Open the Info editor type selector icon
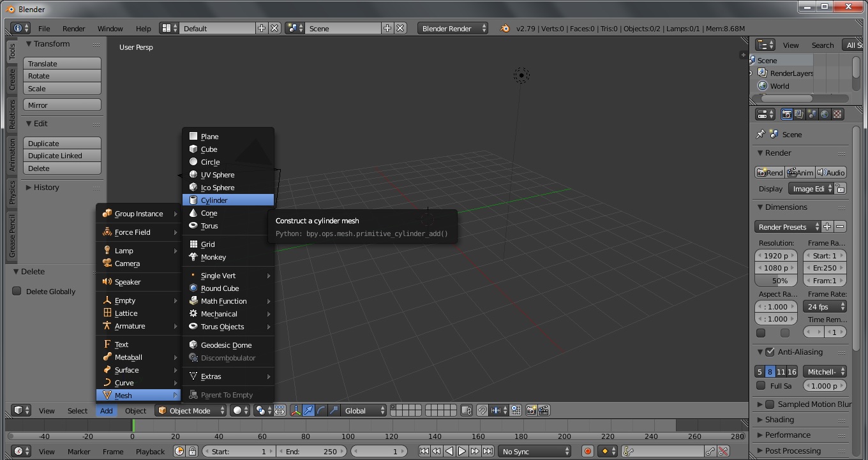The image size is (868, 460). tap(20, 28)
